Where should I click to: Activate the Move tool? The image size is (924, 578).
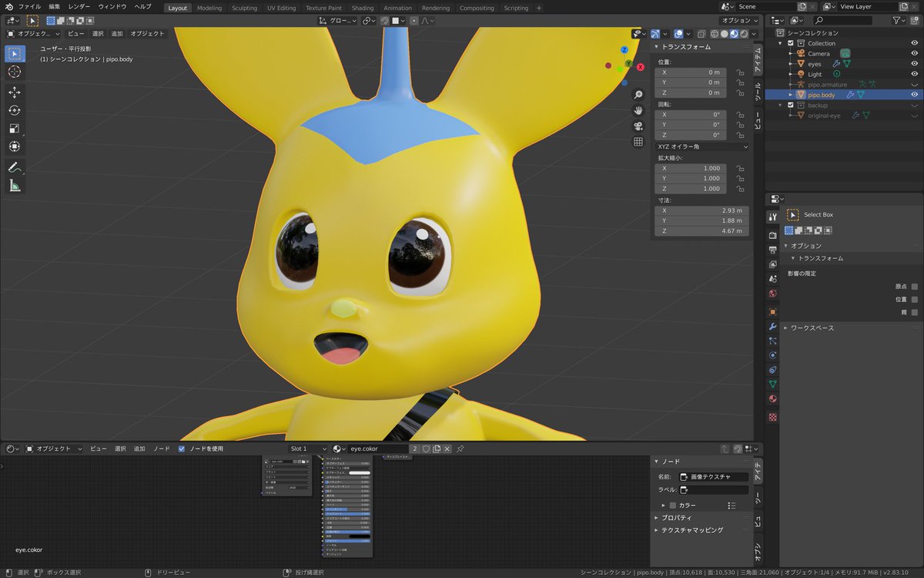pyautogui.click(x=15, y=92)
